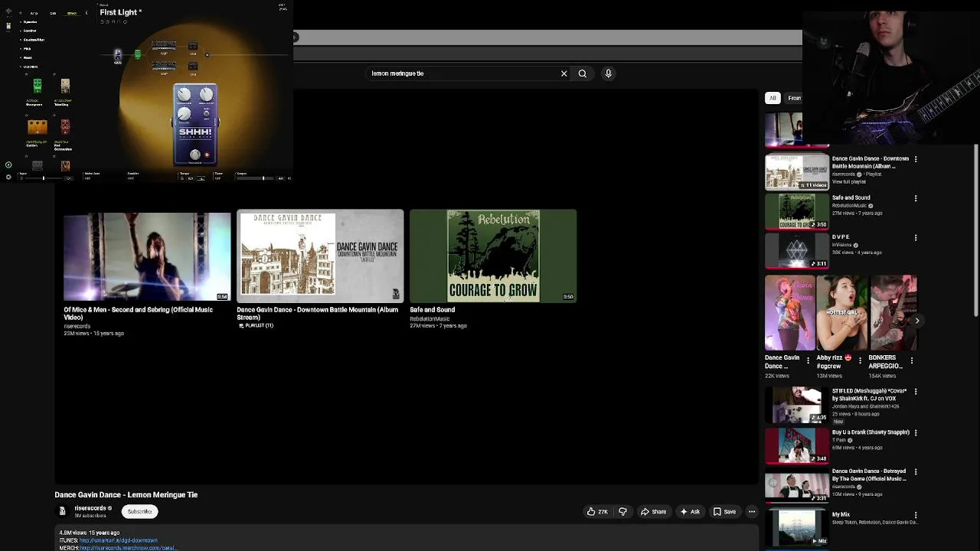Select the green pedal in the signal chain

click(x=138, y=54)
